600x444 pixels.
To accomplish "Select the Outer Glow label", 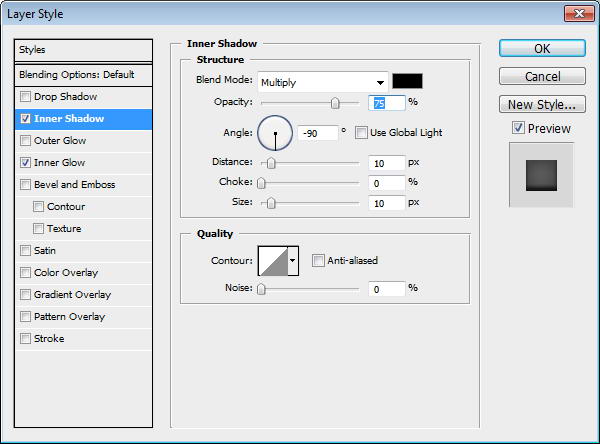I will click(60, 140).
